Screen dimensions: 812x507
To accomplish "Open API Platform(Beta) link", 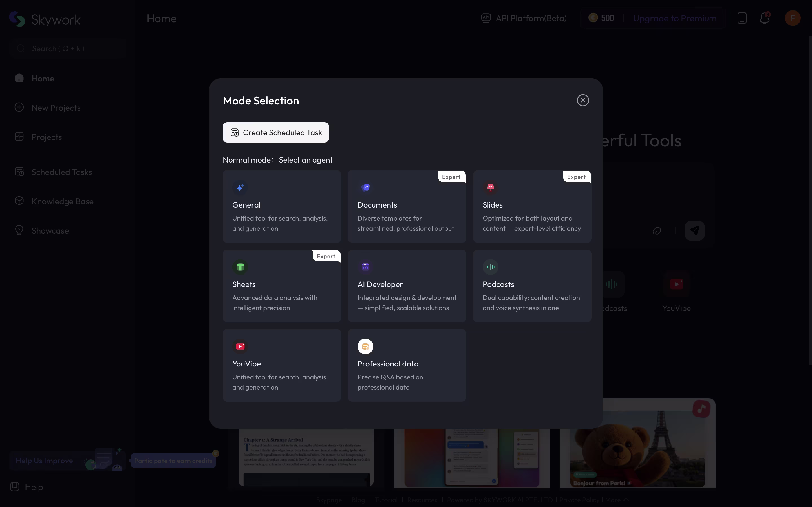I will click(531, 18).
